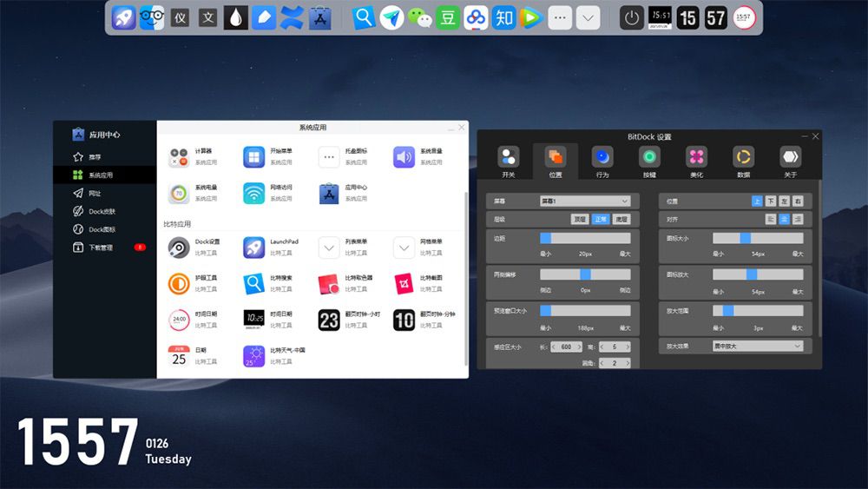Switch to the 美化 beautify tab
The height and width of the screenshot is (489, 868).
pos(696,162)
